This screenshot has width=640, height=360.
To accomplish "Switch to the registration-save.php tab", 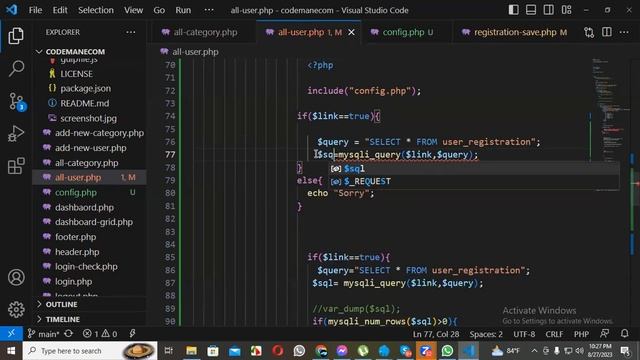I will tap(516, 32).
